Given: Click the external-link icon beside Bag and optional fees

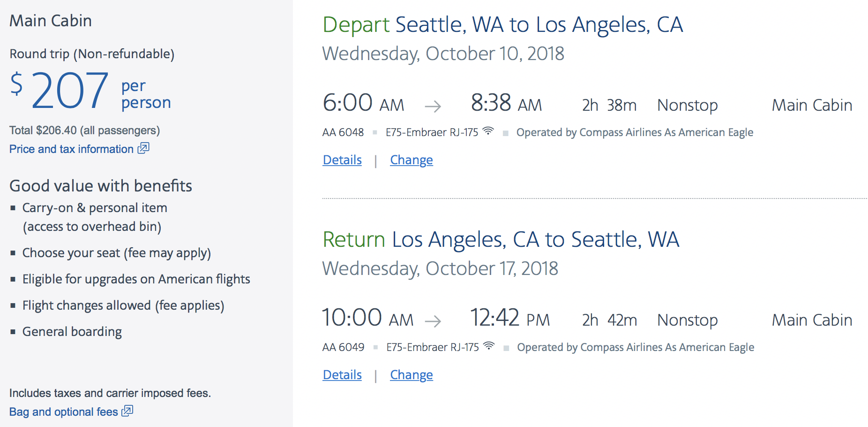Looking at the screenshot, I should [x=127, y=412].
